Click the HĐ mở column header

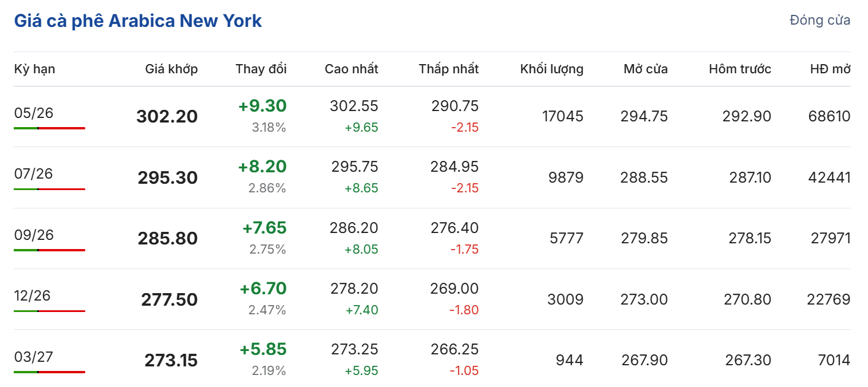[x=830, y=69]
